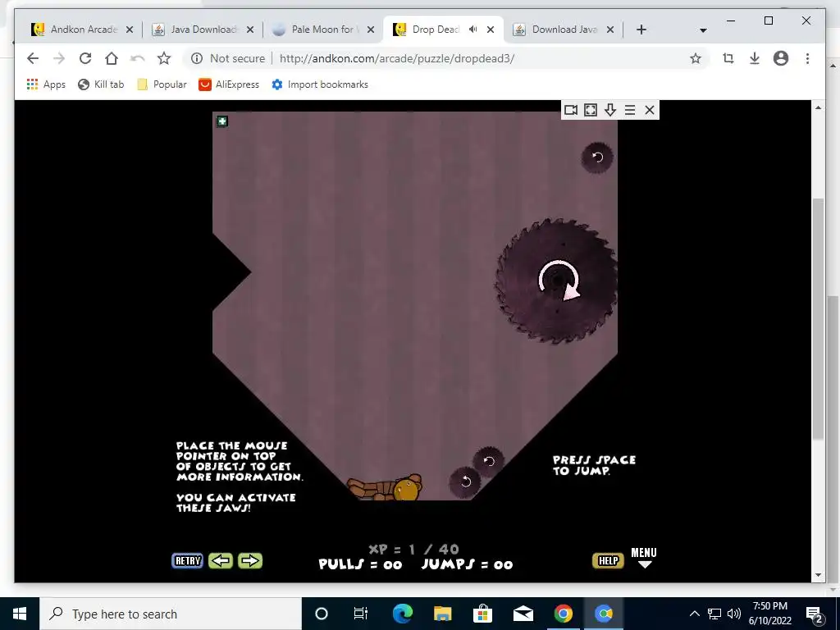Show hidden system tray icons
Image resolution: width=840 pixels, height=630 pixels.
[x=694, y=614]
